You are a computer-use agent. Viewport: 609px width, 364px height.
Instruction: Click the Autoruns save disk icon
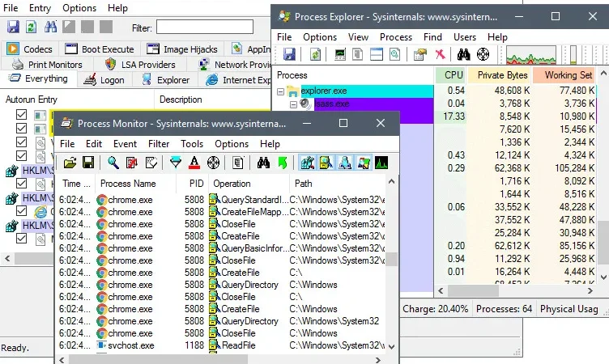(x=13, y=27)
